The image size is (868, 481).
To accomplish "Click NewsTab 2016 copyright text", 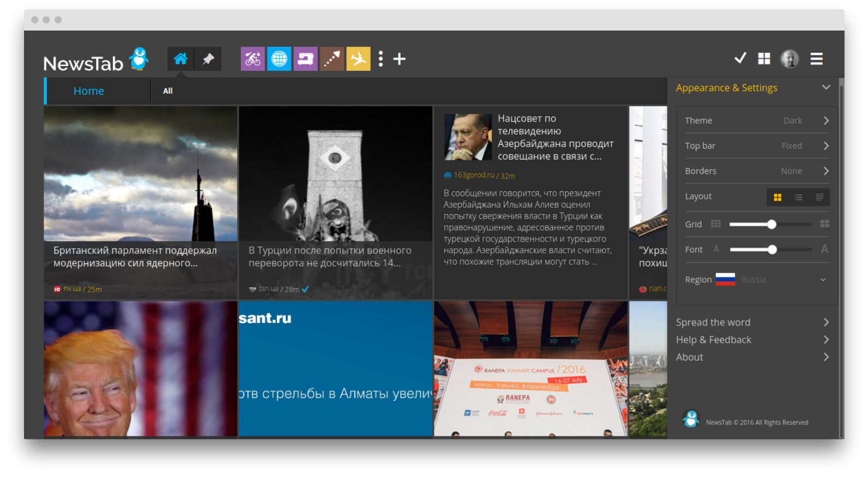I will click(x=757, y=423).
